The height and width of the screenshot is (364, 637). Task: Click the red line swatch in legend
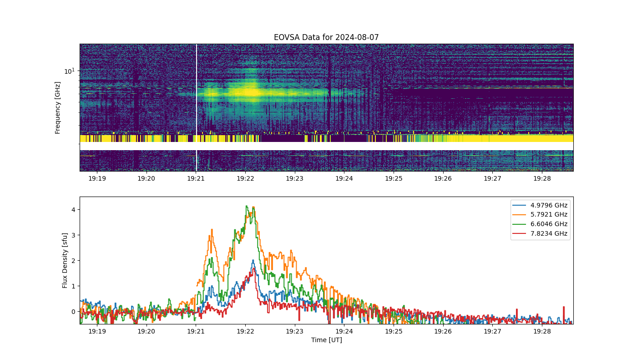[x=520, y=233]
